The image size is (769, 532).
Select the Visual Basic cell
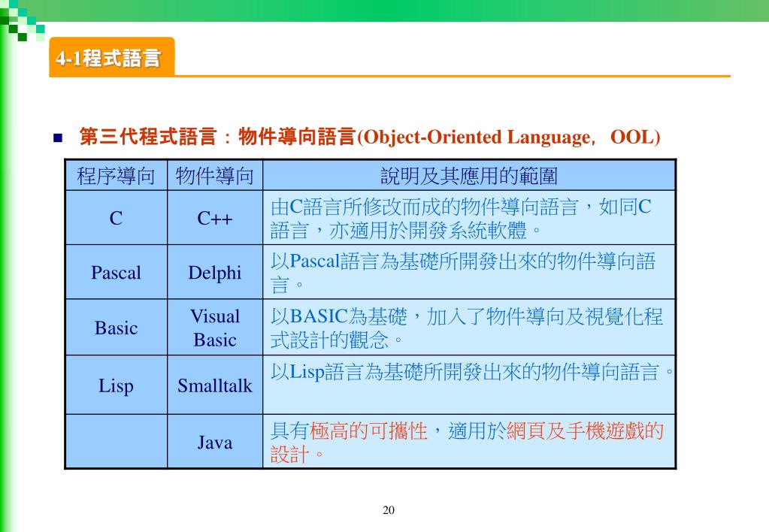point(214,328)
